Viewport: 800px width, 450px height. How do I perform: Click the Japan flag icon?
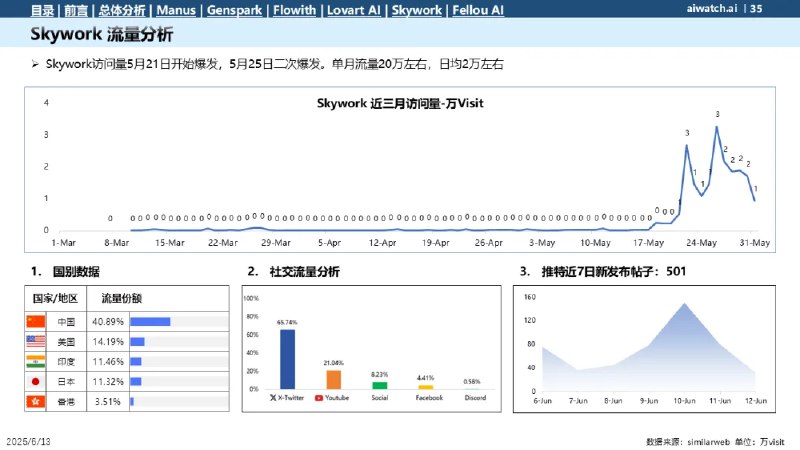(x=36, y=381)
